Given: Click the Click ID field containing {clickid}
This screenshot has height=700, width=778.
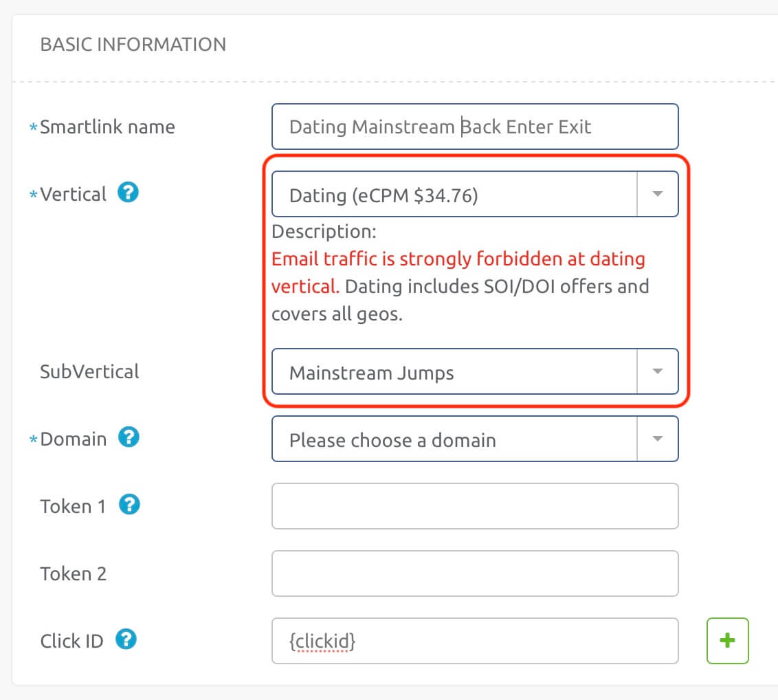Looking at the screenshot, I should (475, 641).
